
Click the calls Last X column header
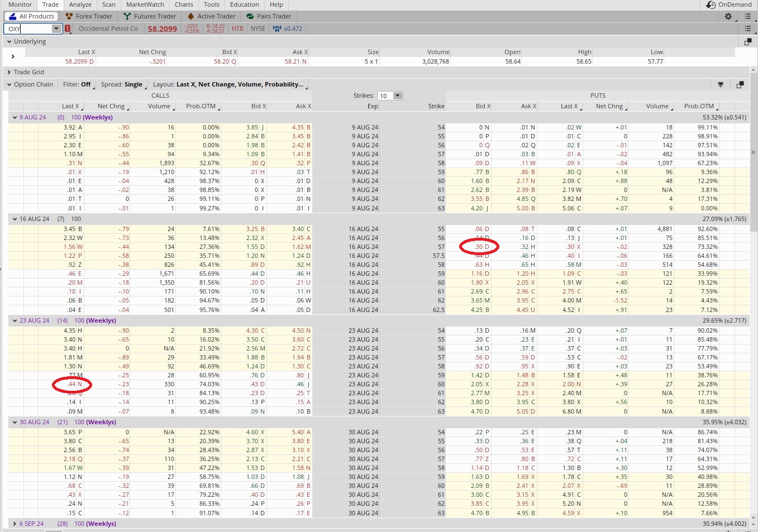(x=71, y=106)
